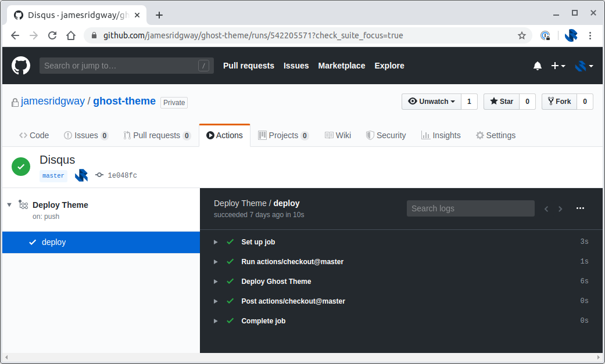Image resolution: width=605 pixels, height=364 pixels.
Task: Focus the Search logs field
Action: pyautogui.click(x=470, y=208)
